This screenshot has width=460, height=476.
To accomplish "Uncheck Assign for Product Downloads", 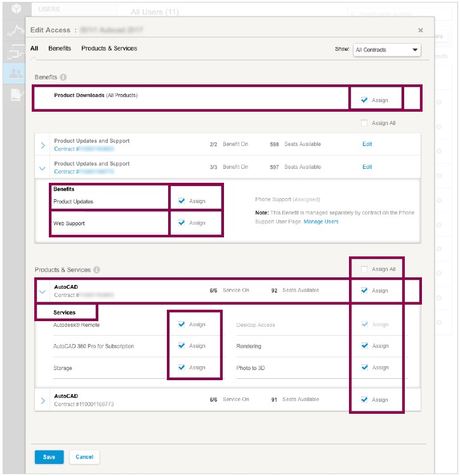I will pos(364,100).
